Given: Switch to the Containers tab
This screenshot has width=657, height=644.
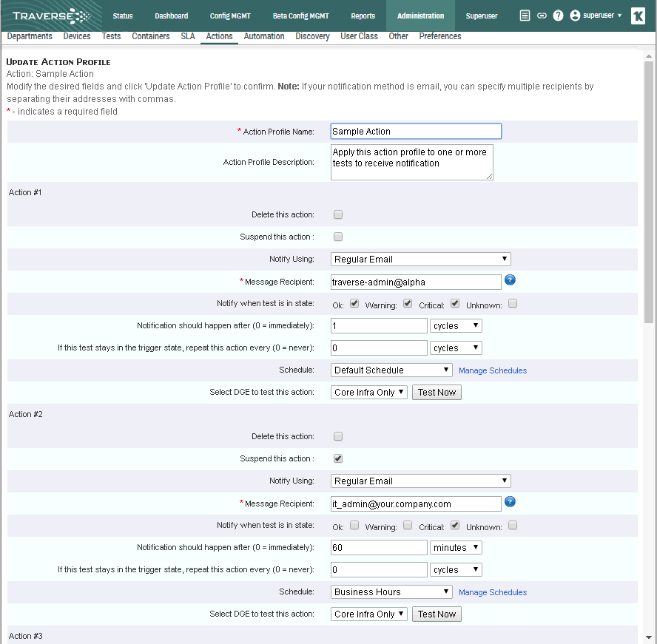Looking at the screenshot, I should point(151,36).
